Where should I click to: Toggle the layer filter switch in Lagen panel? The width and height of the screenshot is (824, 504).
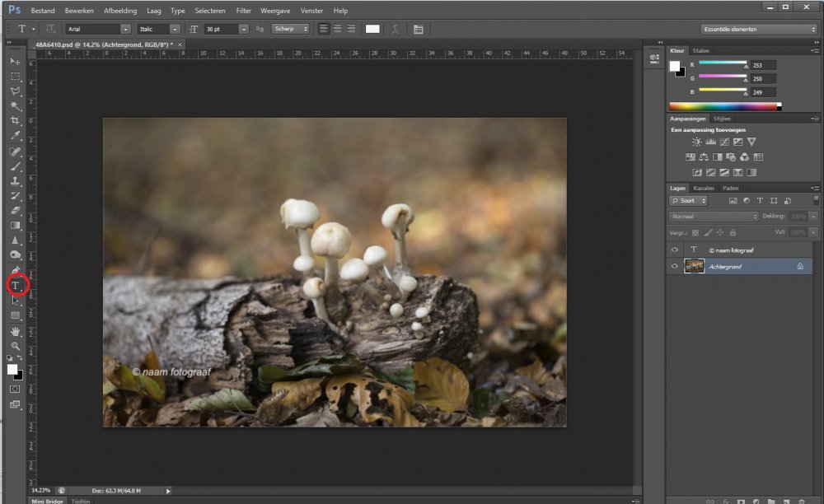click(x=816, y=200)
